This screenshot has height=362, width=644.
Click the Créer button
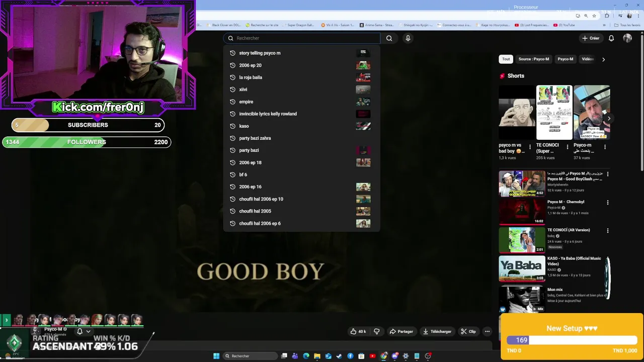[591, 38]
